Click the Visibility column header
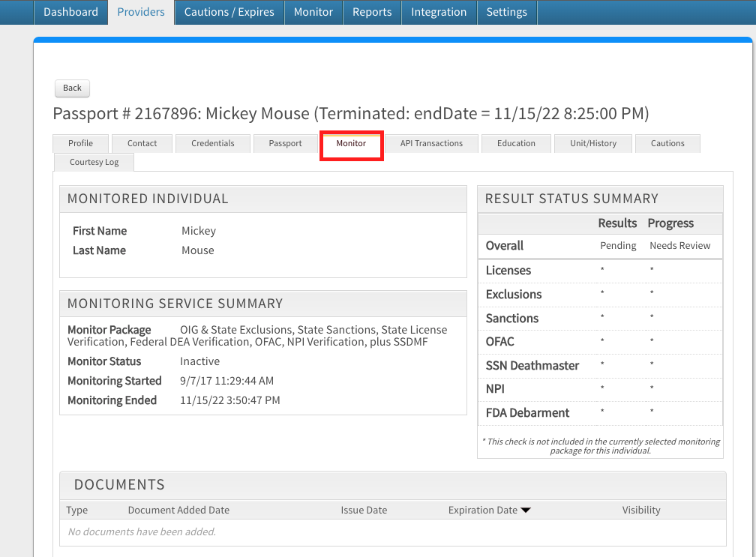756x557 pixels. (641, 511)
